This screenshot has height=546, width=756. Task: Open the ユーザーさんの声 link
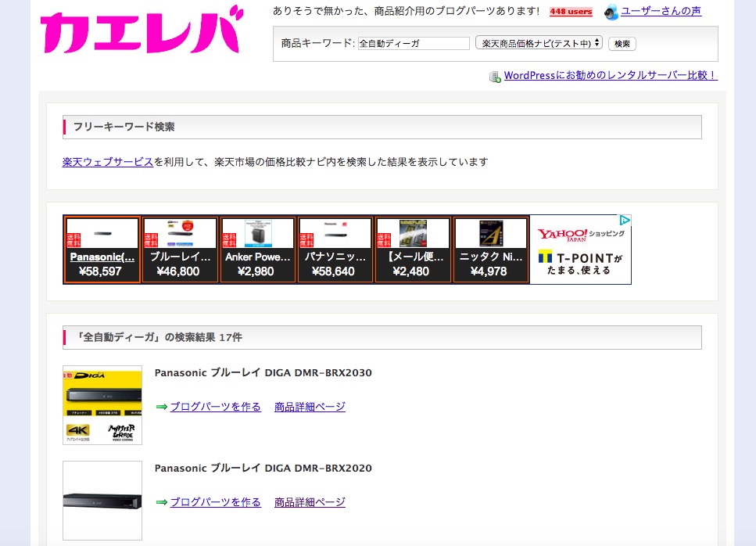661,11
